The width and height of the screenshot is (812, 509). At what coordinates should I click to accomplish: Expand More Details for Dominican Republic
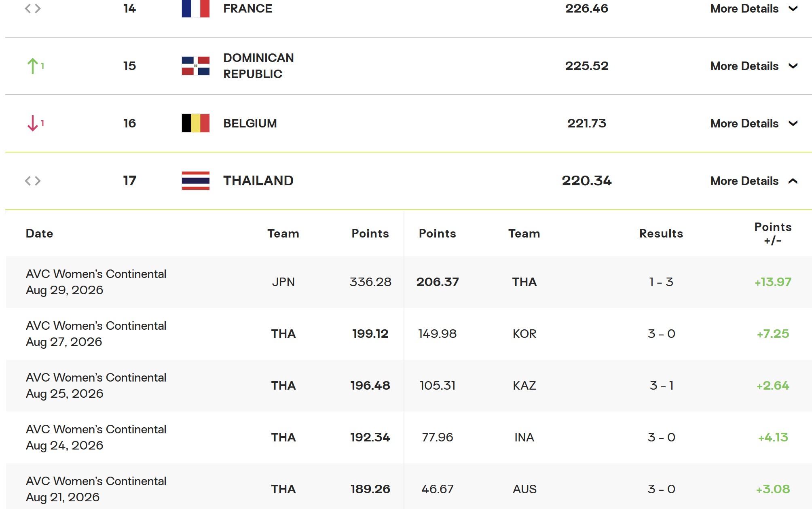(754, 66)
